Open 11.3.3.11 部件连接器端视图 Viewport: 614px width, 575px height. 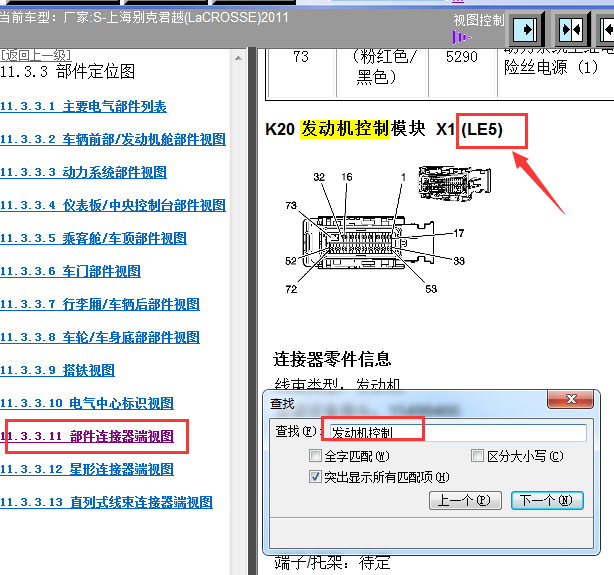[x=87, y=436]
